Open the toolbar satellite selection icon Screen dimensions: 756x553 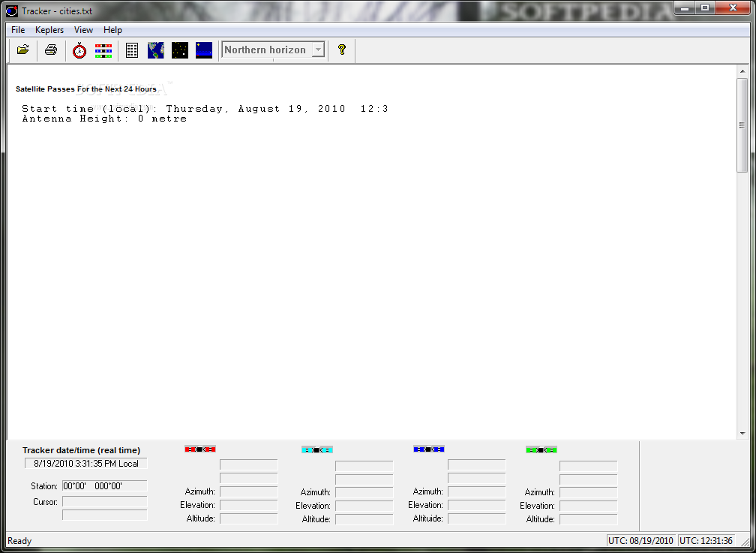[103, 50]
